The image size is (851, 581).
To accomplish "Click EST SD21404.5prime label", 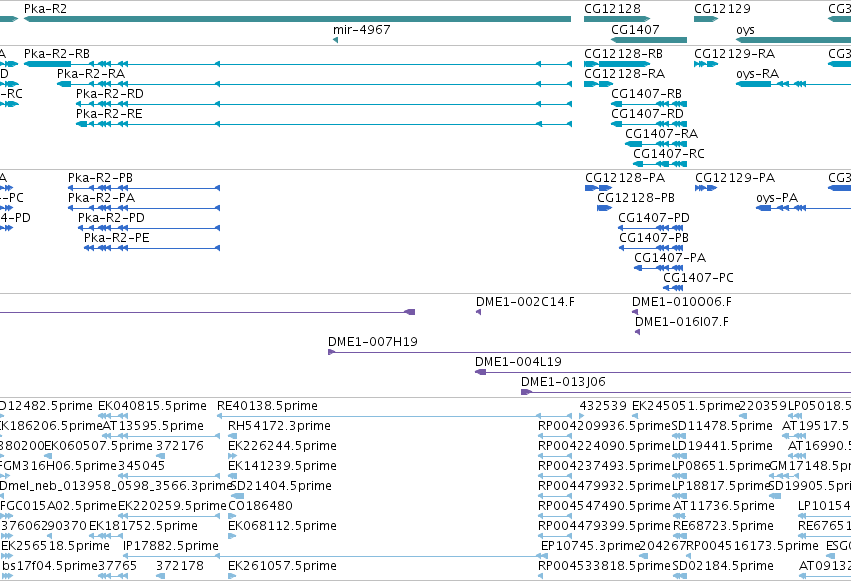I will tap(281, 486).
